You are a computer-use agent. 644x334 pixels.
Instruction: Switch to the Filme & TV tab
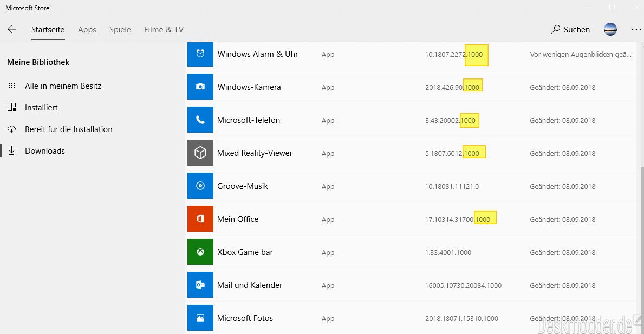164,30
